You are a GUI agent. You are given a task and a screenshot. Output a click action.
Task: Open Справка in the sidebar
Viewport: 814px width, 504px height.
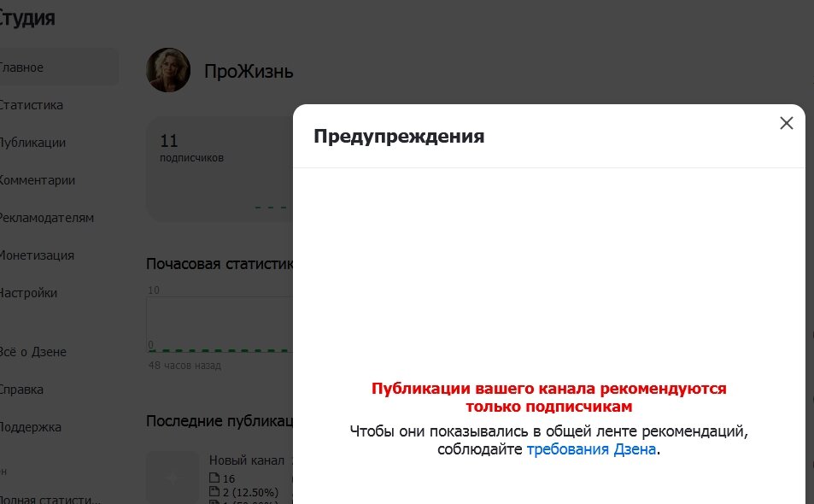[22, 390]
